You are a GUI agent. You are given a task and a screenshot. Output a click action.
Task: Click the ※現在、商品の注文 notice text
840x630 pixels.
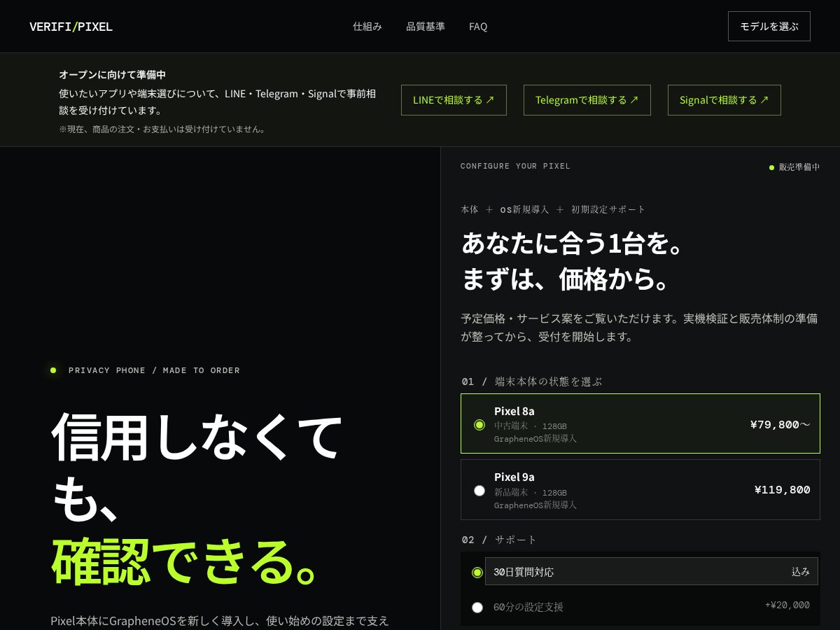[x=162, y=129]
